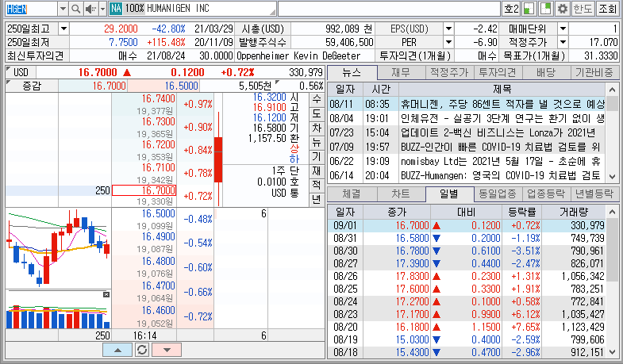This screenshot has height=364, width=623.
Task: Click the mini candlestick chart thumbnail
Action: [59, 248]
